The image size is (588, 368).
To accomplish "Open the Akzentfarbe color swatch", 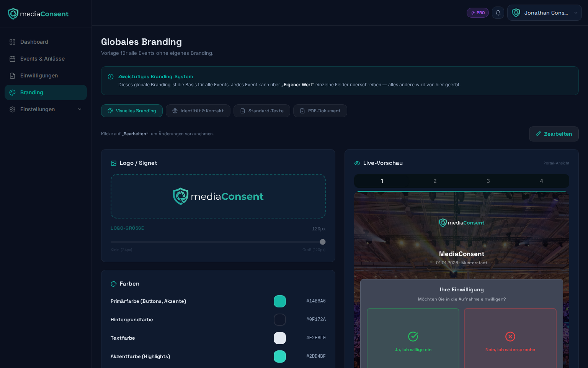I will pyautogui.click(x=280, y=356).
